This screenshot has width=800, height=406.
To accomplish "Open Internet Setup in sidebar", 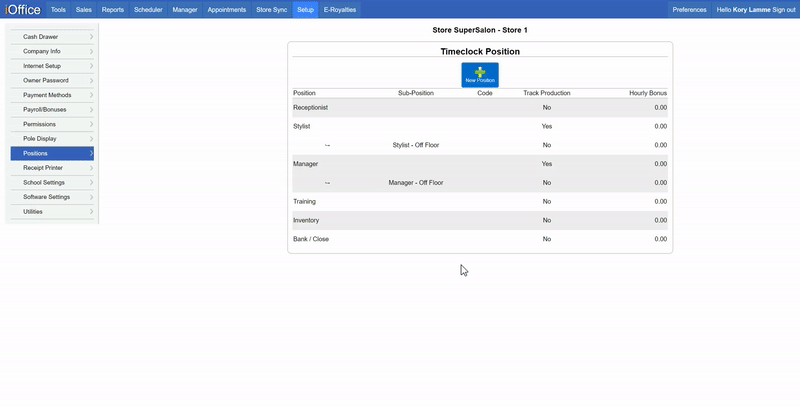I will pyautogui.click(x=52, y=66).
